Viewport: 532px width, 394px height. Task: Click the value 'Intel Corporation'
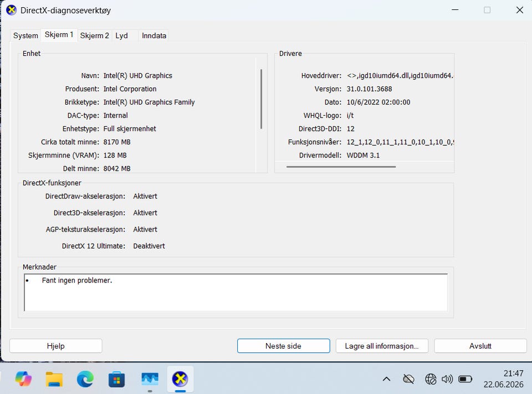(x=130, y=89)
